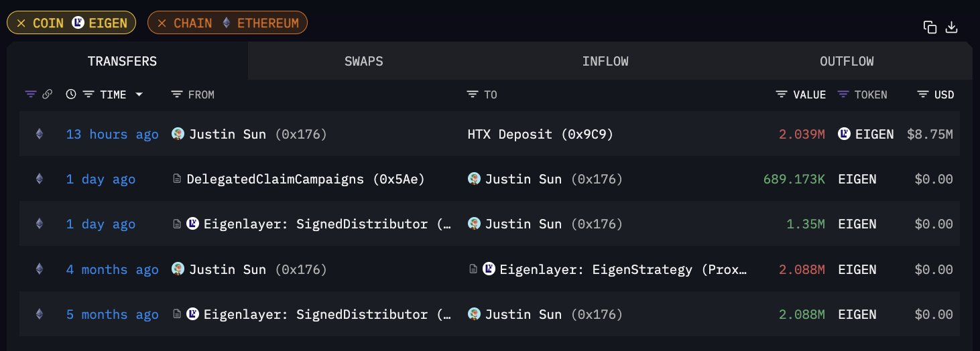Switch to the INFLOW tab
The image size is (980, 351).
(605, 61)
